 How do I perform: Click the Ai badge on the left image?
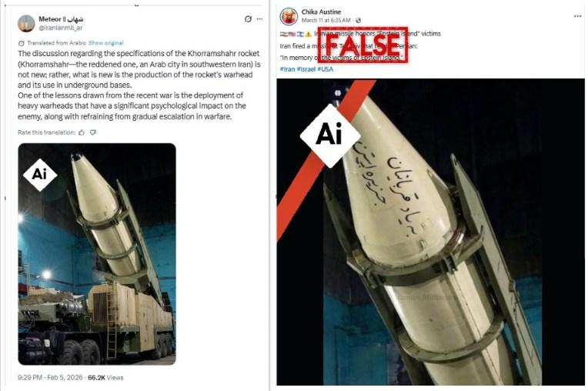tap(40, 175)
